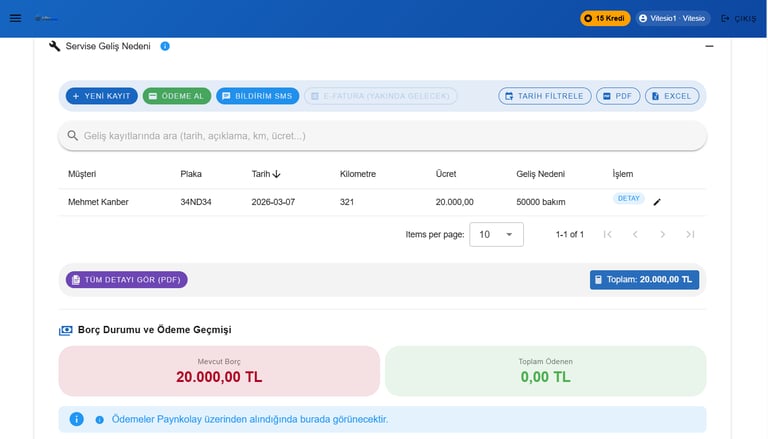Click the info icon beside Servise Geliş Nedeni
The height and width of the screenshot is (439, 768).
tap(165, 46)
